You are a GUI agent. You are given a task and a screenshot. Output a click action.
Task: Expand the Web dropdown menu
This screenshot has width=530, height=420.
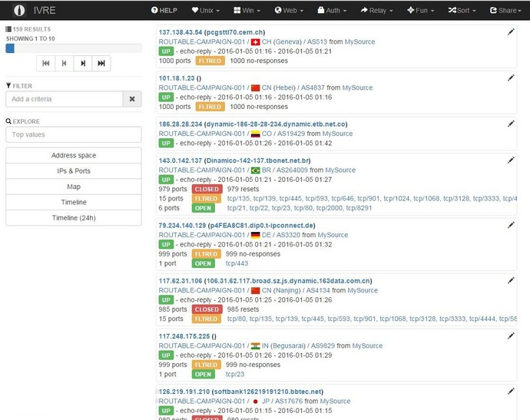[x=289, y=11]
